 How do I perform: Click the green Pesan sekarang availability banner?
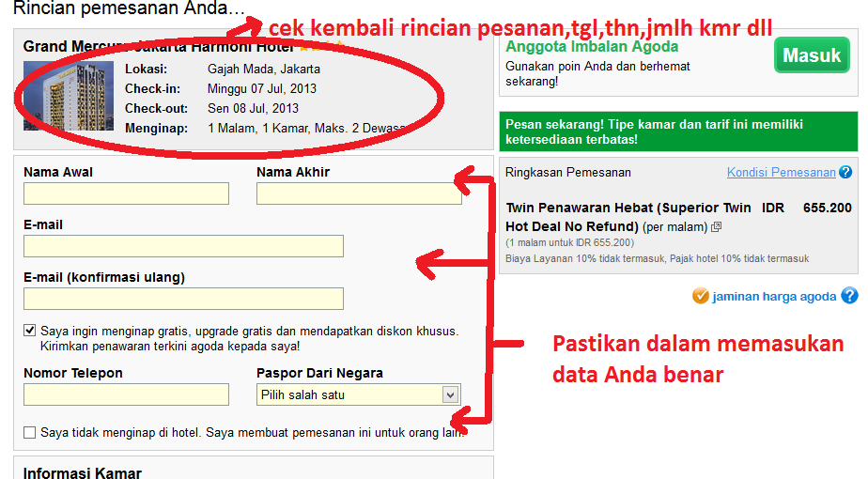pyautogui.click(x=678, y=131)
